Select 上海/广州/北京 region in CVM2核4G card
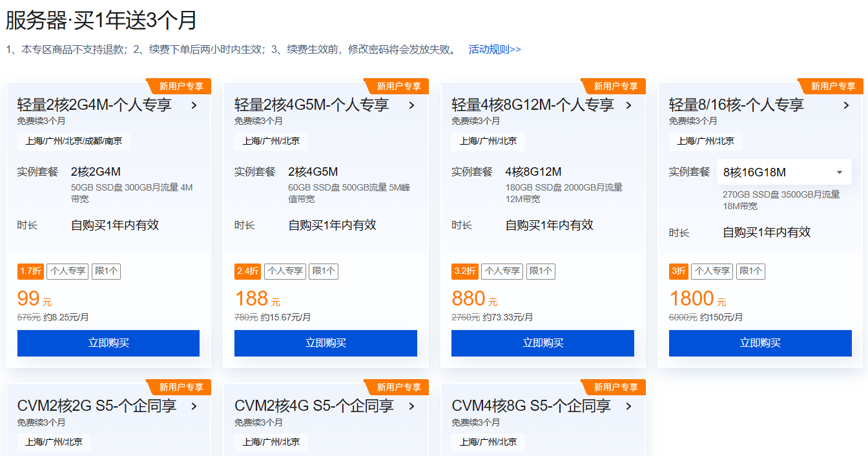This screenshot has height=456, width=868. pos(271,442)
